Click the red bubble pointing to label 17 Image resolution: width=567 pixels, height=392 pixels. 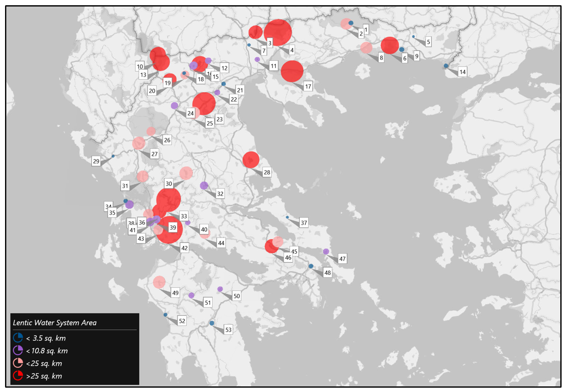292,71
